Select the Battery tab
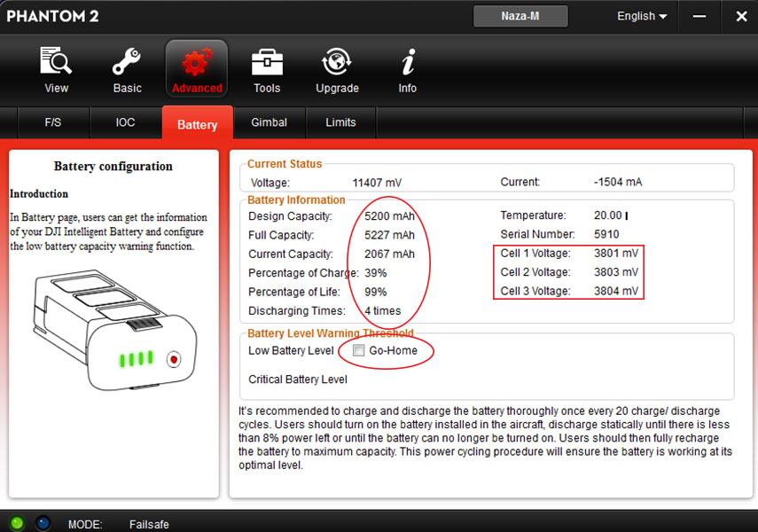The image size is (758, 532). 197,124
